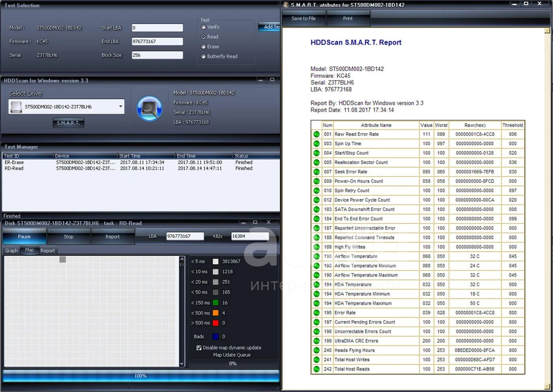
Task: Click the S.M.A.R.T. window title icon
Action: coord(286,5)
